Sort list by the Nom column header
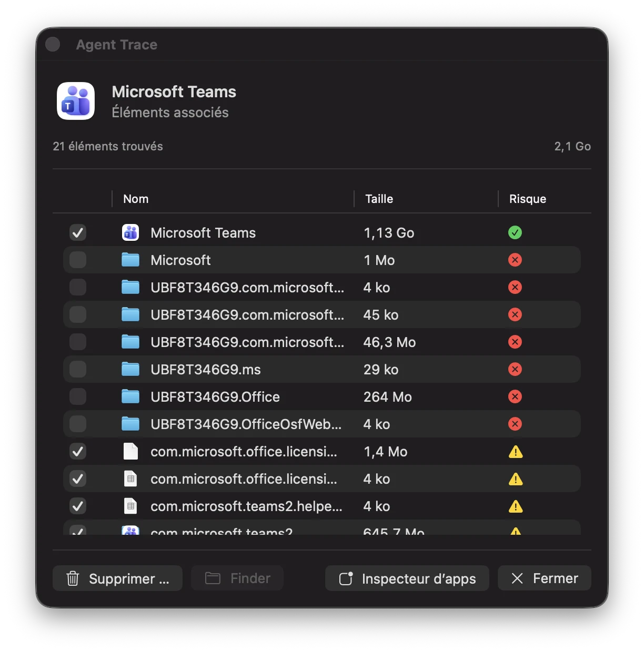Image resolution: width=644 pixels, height=652 pixels. pos(136,199)
